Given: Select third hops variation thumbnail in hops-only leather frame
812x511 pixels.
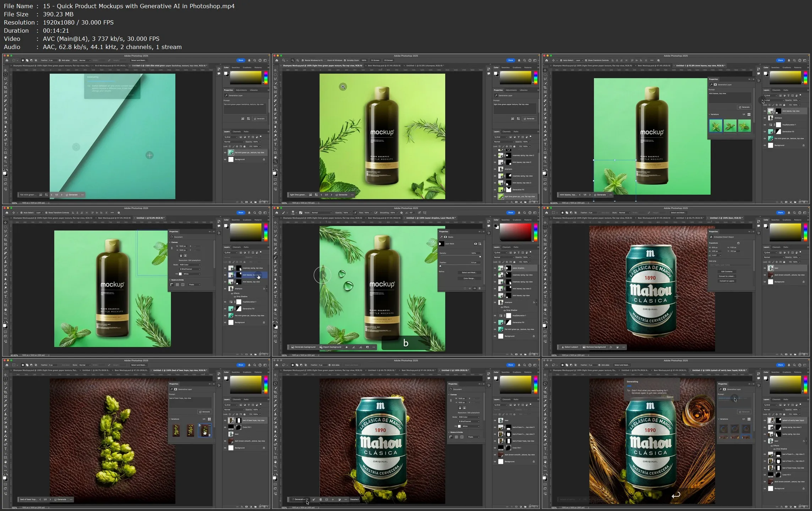Looking at the screenshot, I should pos(205,430).
